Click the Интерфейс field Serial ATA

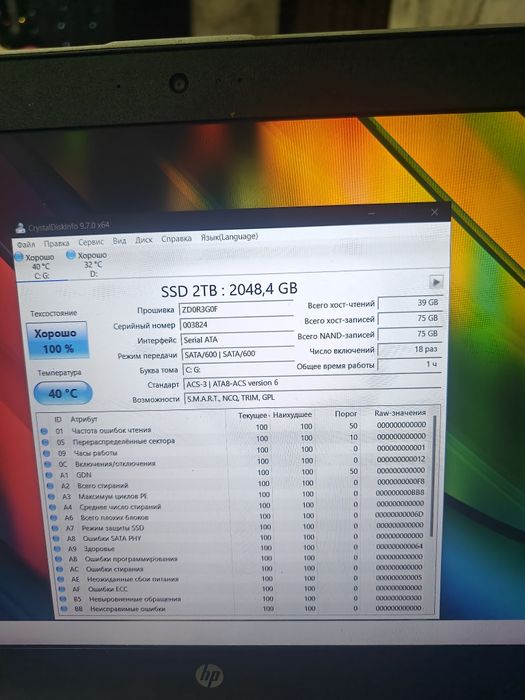point(237,340)
